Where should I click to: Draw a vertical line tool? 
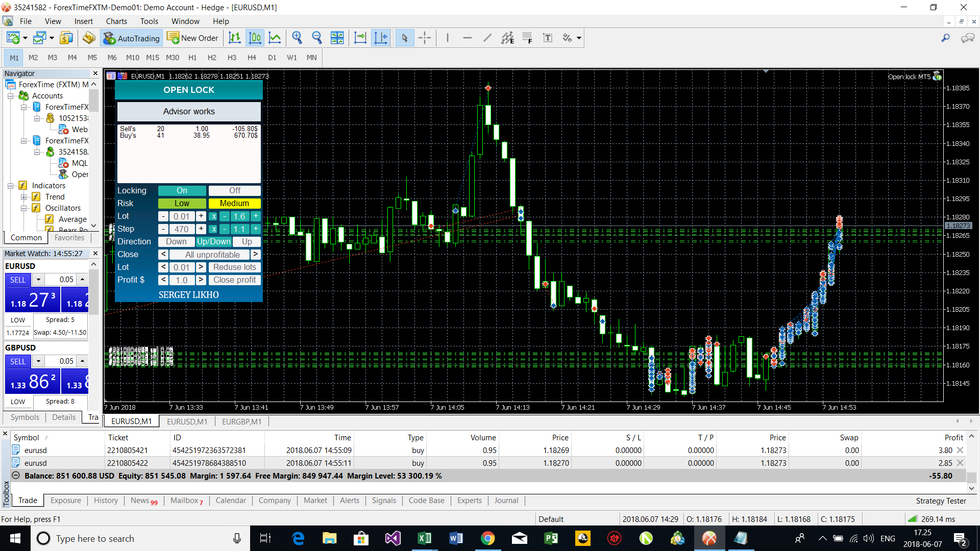pos(447,38)
